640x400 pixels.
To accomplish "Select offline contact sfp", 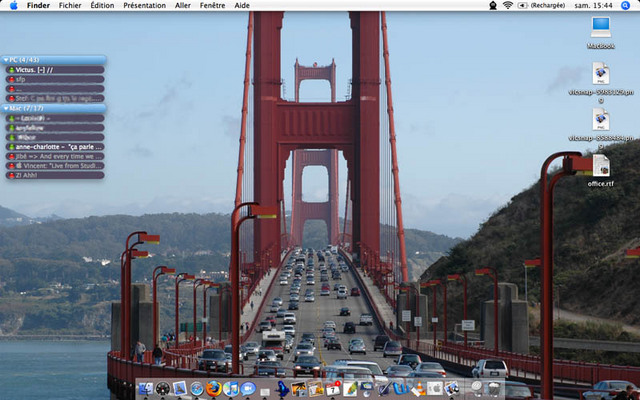I will pos(55,79).
